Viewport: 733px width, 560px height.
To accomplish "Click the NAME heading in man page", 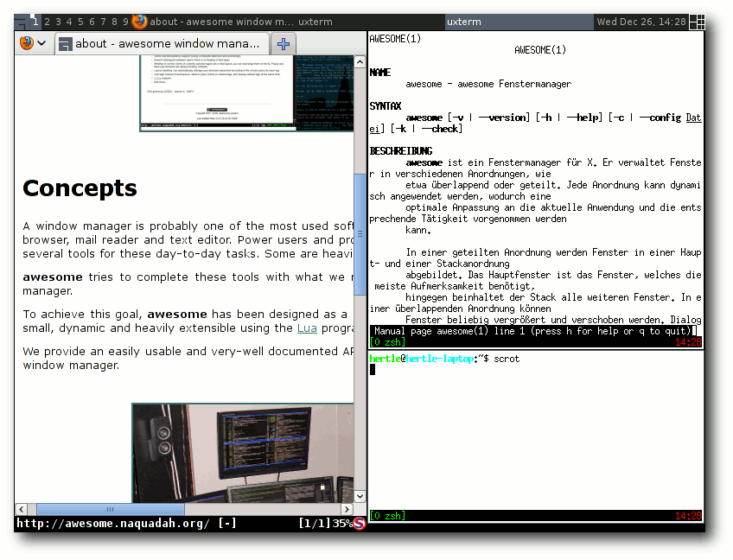I will [380, 73].
